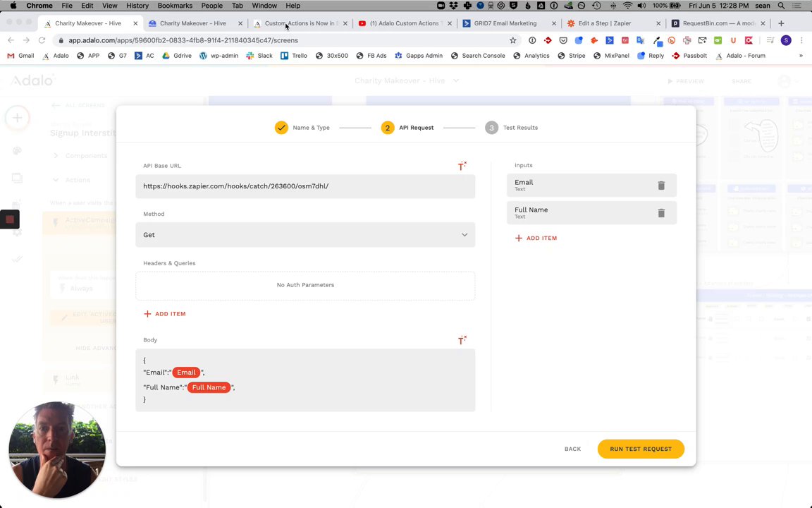Image resolution: width=812 pixels, height=508 pixels.
Task: Open a new browser tab
Action: (x=781, y=23)
